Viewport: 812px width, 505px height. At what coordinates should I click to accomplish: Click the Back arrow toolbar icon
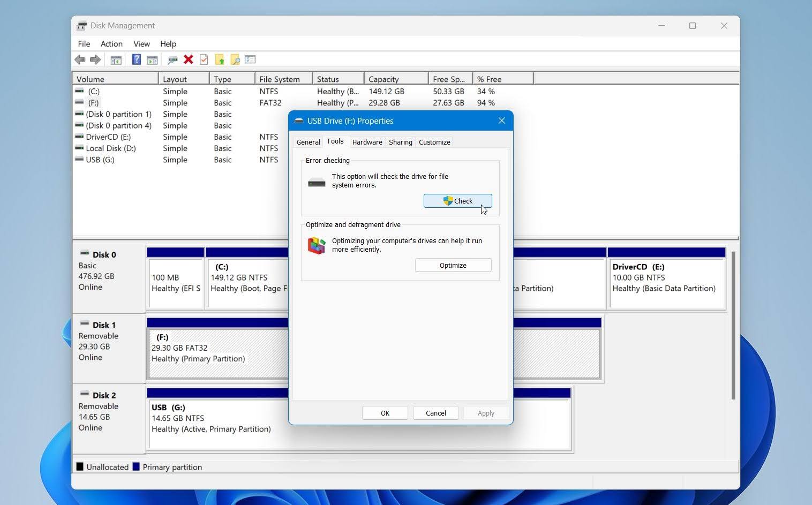pos(80,59)
